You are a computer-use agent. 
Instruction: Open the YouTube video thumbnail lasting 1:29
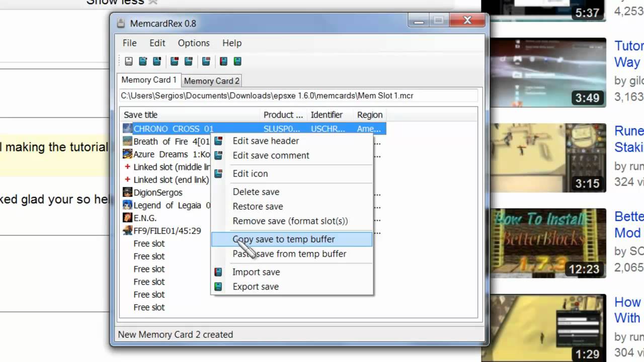(x=544, y=328)
